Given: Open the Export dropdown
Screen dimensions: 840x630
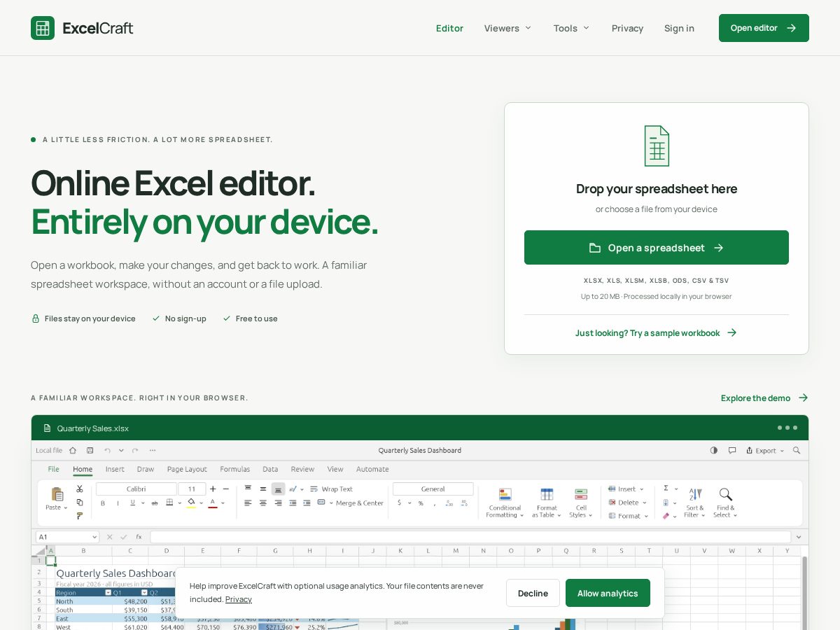Looking at the screenshot, I should coord(764,450).
